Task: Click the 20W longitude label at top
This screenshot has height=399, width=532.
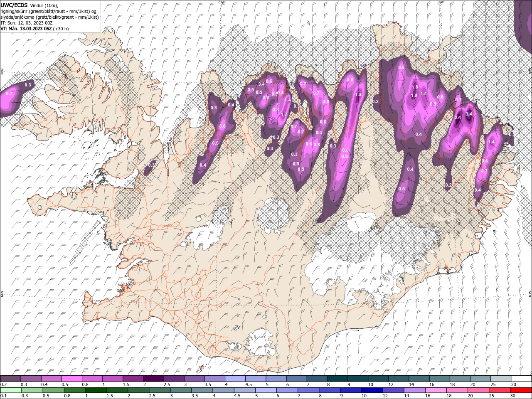Action: tap(222, 2)
